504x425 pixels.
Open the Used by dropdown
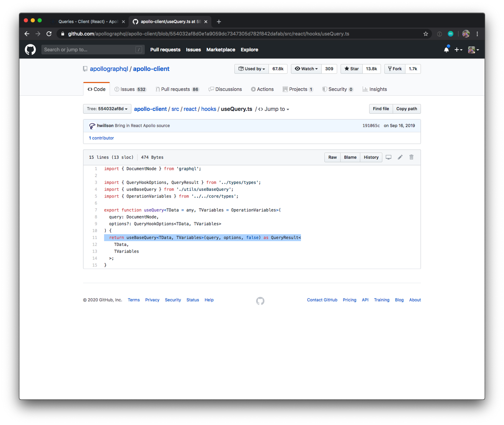pyautogui.click(x=252, y=69)
